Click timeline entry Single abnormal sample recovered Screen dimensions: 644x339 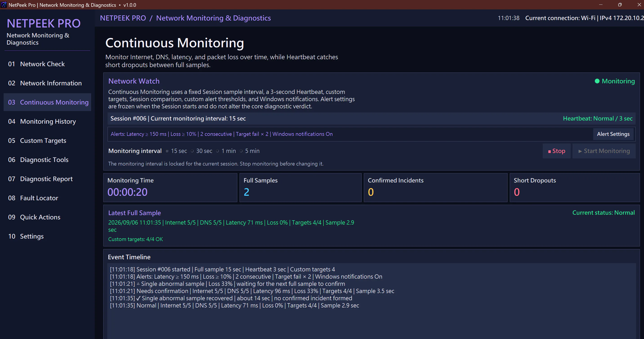coord(231,298)
